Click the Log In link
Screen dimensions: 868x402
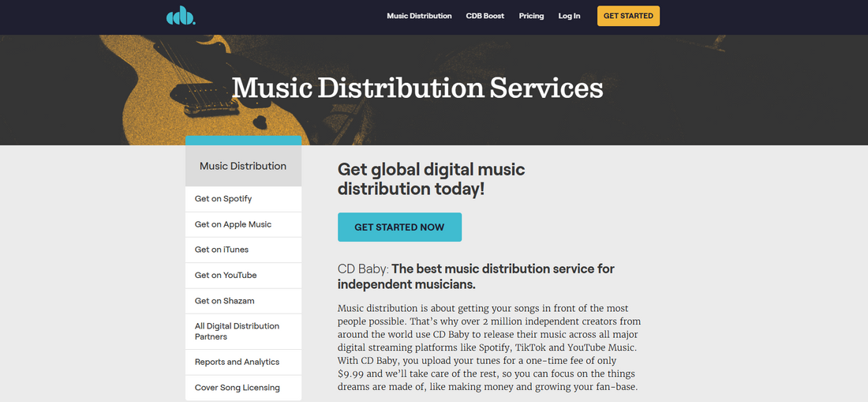coord(569,16)
